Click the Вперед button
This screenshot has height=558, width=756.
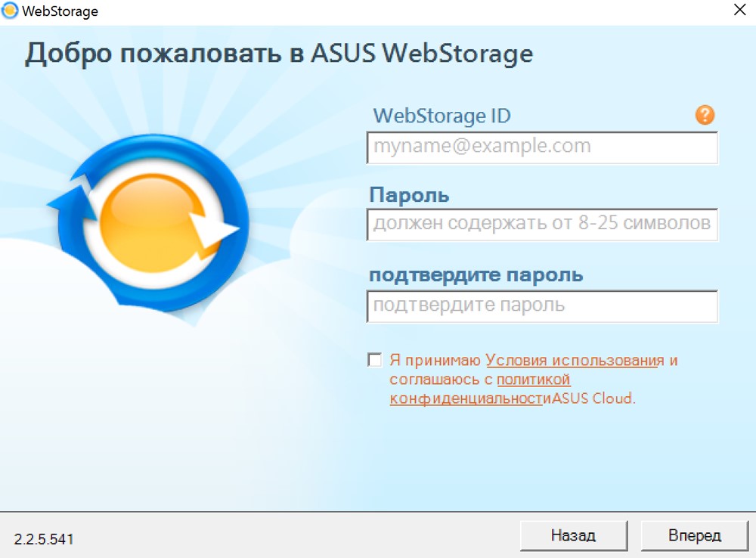694,535
